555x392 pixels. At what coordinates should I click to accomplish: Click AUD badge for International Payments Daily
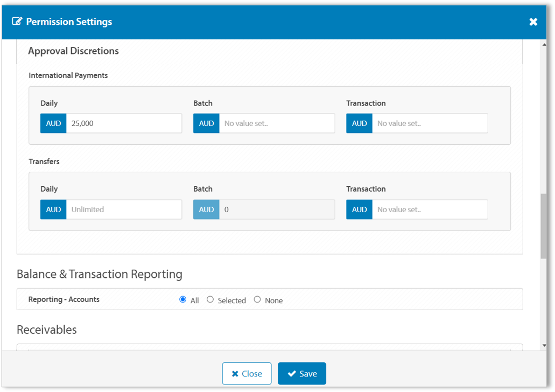[53, 123]
